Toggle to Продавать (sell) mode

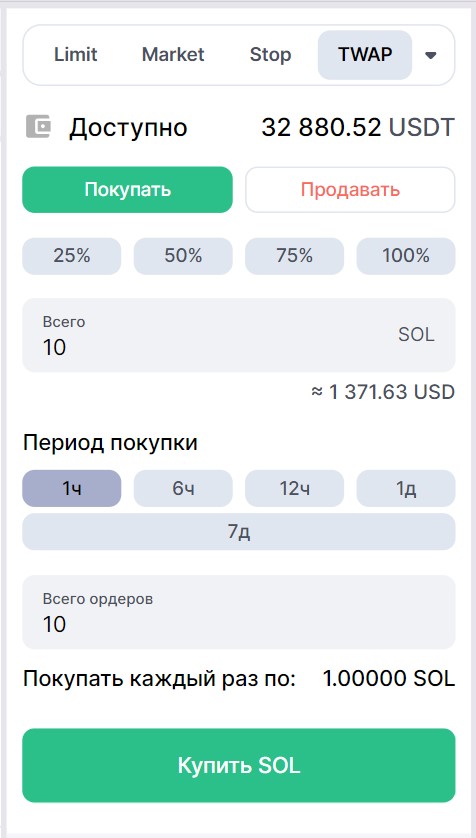pos(350,190)
